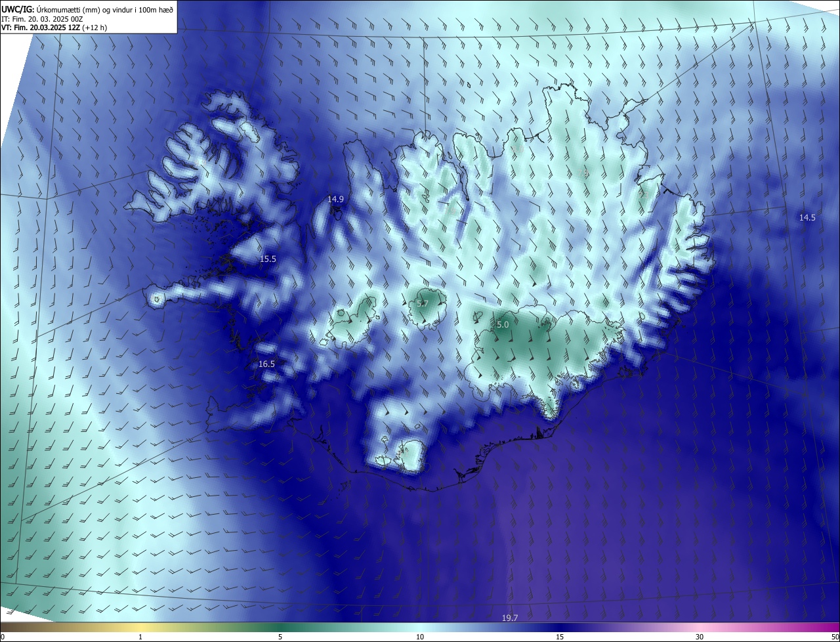840x642 pixels.
Task: Click the 30 tick on the color scale
Action: pyautogui.click(x=700, y=637)
